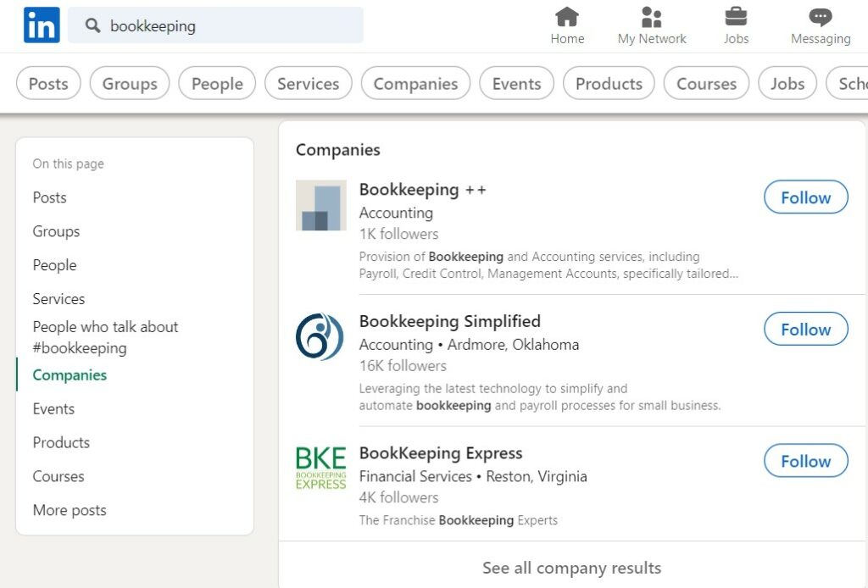Screen dimensions: 868x588
Task: Jump to Products in sidebar
Action: 61,442
